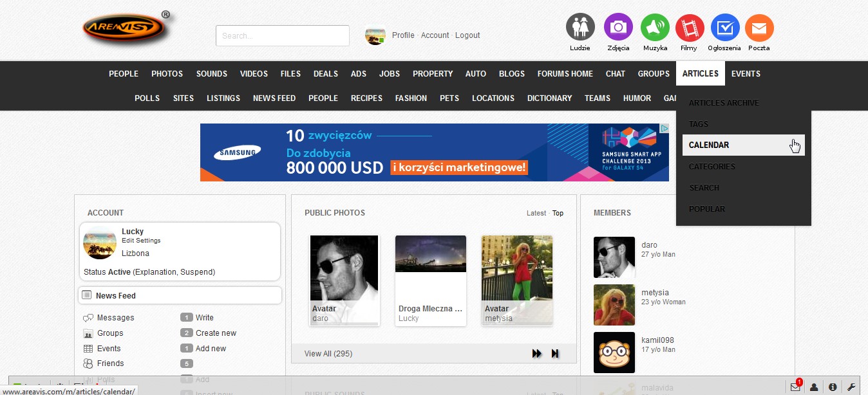The width and height of the screenshot is (868, 395).
Task: Open the blue Ogłoszenia checkbox icon
Action: click(724, 28)
